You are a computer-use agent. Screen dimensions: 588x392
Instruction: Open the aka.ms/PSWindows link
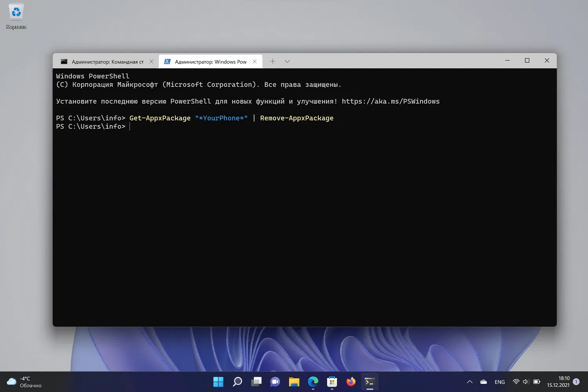391,101
